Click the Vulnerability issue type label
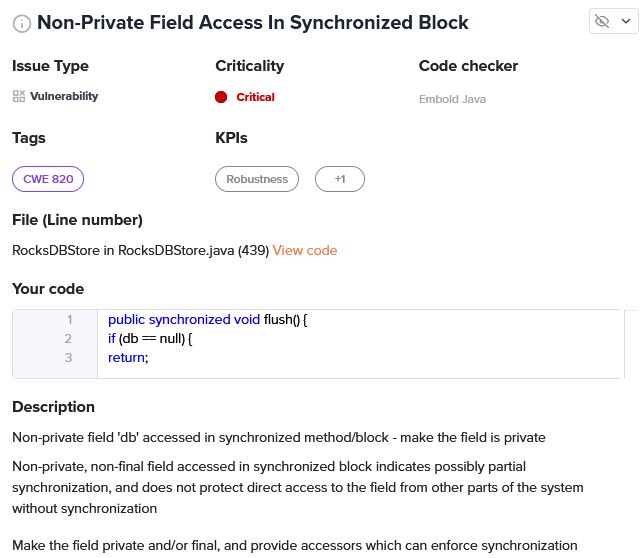 [x=64, y=96]
